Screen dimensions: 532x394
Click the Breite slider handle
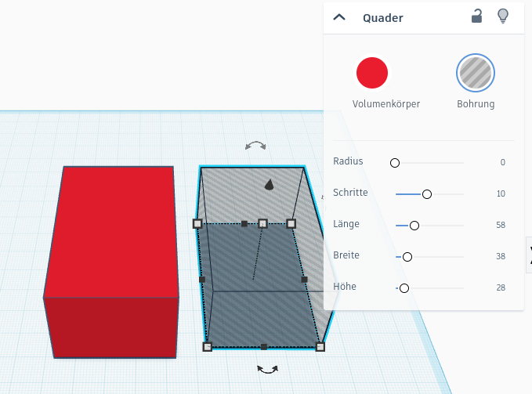[407, 257]
